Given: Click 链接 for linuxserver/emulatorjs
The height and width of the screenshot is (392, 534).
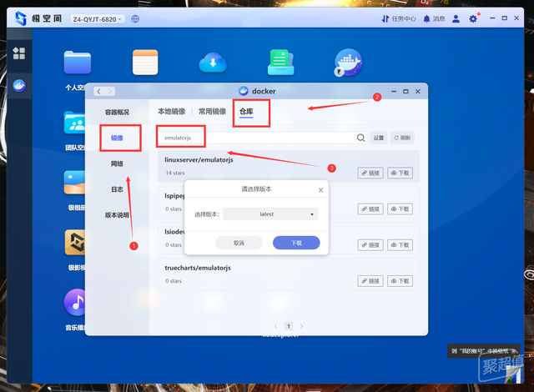Looking at the screenshot, I should (x=370, y=173).
